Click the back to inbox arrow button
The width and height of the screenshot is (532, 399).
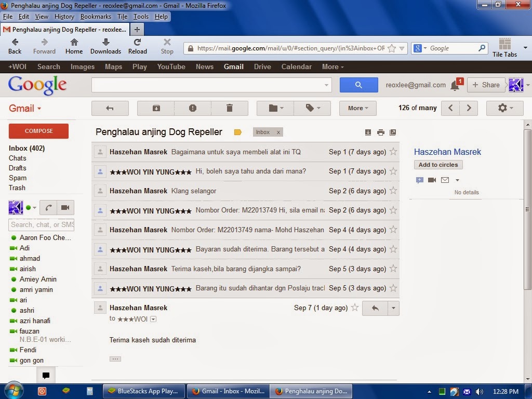[x=110, y=108]
